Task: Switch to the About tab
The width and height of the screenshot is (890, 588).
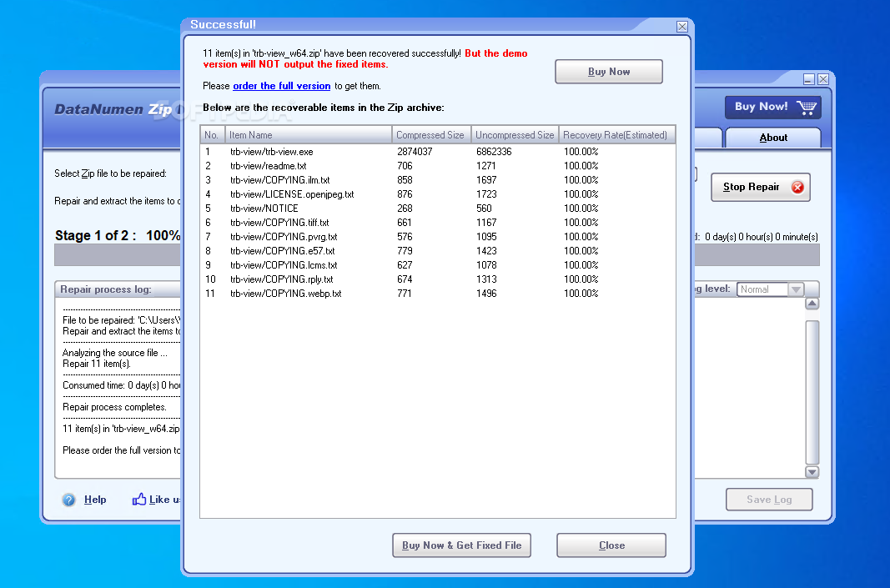Action: pyautogui.click(x=773, y=138)
